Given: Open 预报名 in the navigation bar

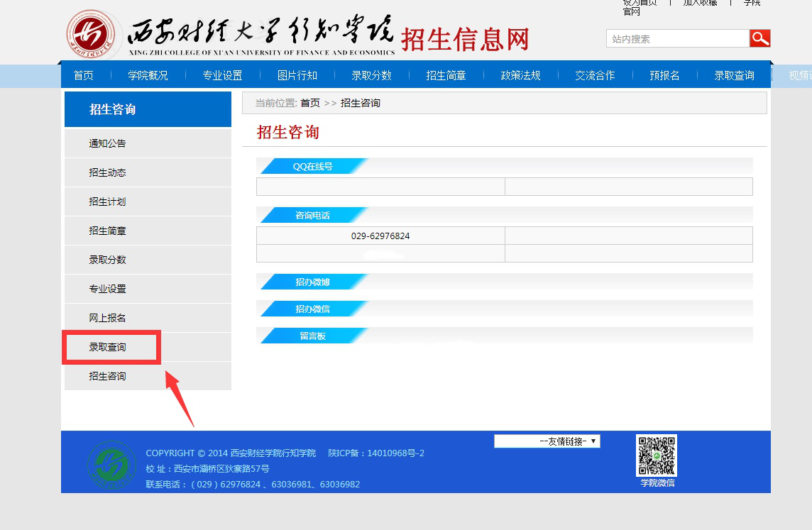Looking at the screenshot, I should [x=664, y=76].
